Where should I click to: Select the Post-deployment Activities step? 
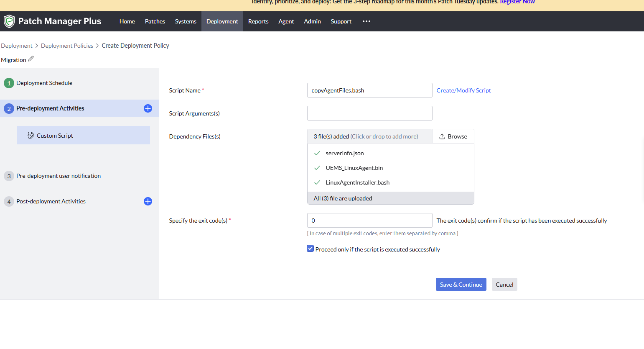tap(51, 202)
